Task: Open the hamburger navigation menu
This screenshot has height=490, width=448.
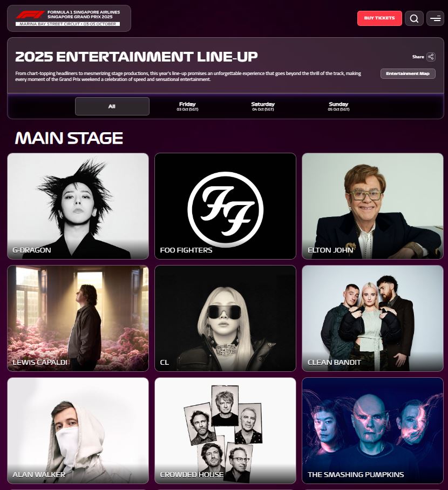Action: tap(435, 18)
